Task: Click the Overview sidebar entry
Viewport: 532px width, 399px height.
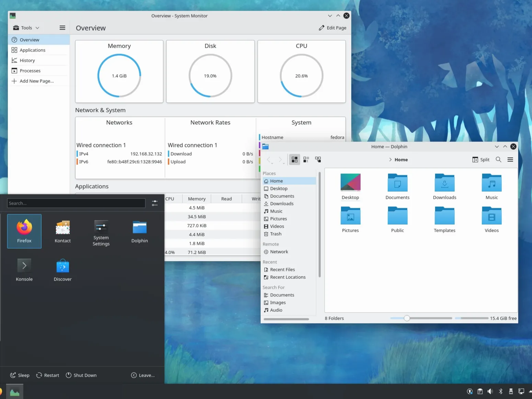Action: (29, 39)
